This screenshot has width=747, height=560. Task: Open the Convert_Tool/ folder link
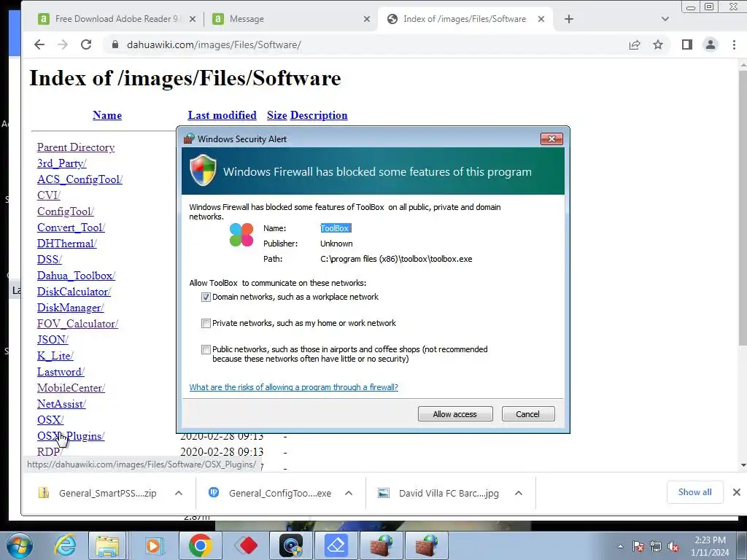71,227
